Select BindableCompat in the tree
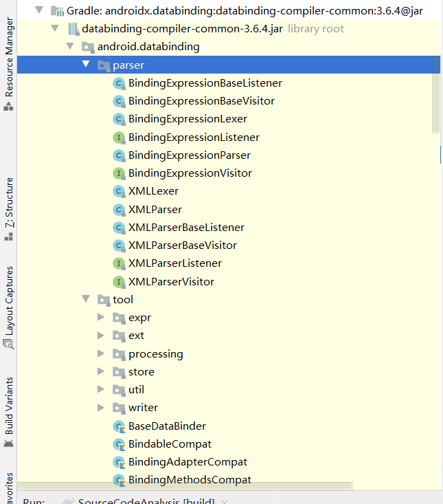Image resolution: width=443 pixels, height=504 pixels. coord(170,445)
